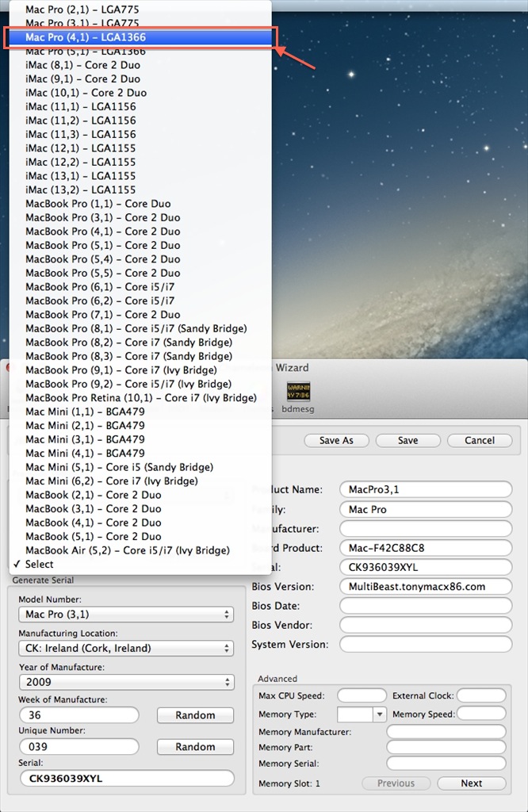Click the generated Serial field CK936039XYL
This screenshot has width=528, height=812.
[x=127, y=779]
